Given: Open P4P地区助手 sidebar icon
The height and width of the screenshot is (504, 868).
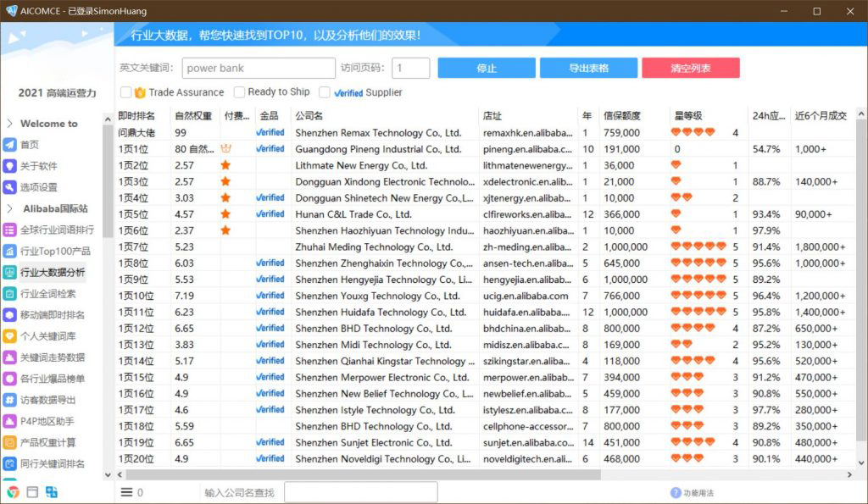Looking at the screenshot, I should point(9,421).
